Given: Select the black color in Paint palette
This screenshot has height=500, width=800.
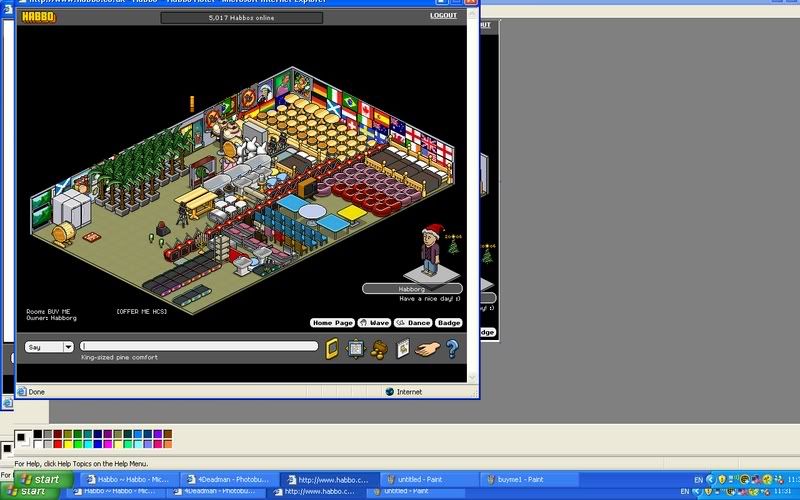Looking at the screenshot, I should coord(38,435).
